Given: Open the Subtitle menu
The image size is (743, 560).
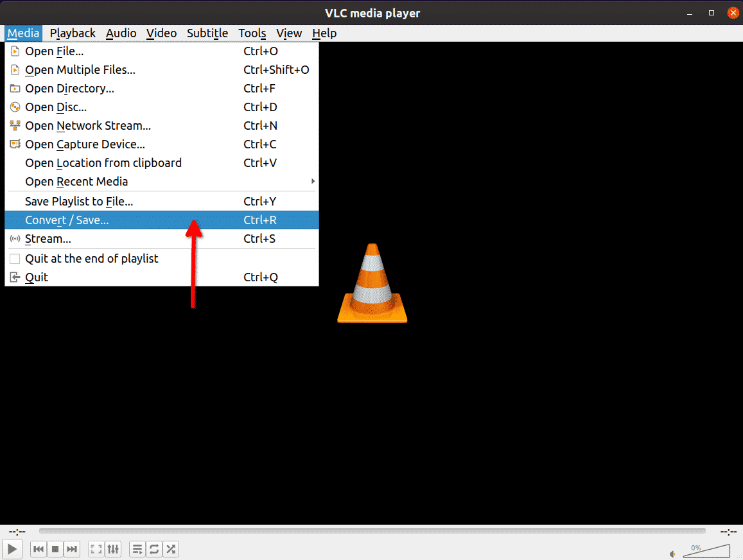Looking at the screenshot, I should tap(207, 33).
